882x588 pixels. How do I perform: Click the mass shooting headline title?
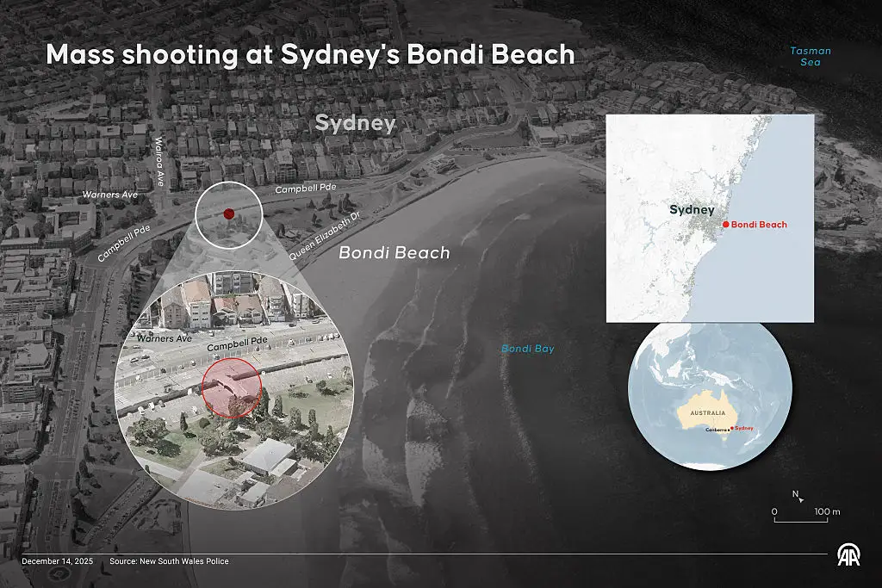(311, 55)
